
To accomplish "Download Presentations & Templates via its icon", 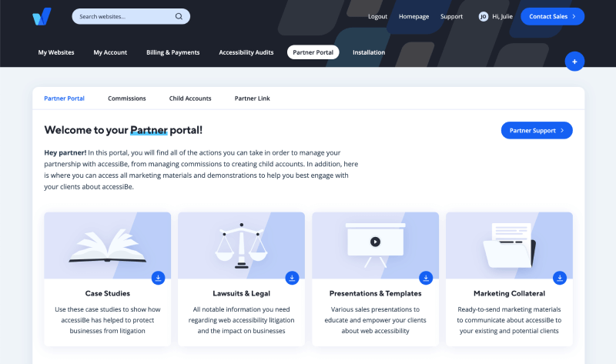I will click(x=426, y=278).
